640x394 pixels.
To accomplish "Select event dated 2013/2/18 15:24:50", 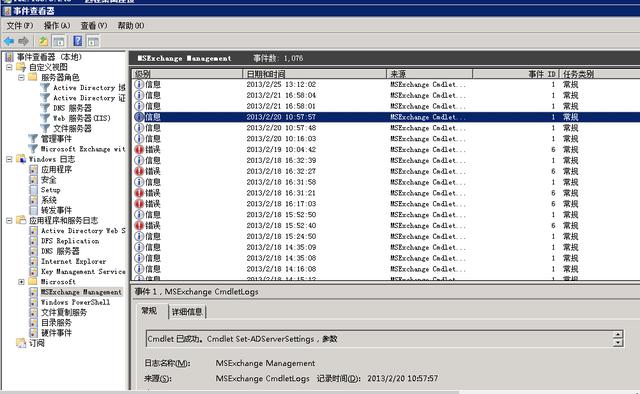I will pos(386,236).
